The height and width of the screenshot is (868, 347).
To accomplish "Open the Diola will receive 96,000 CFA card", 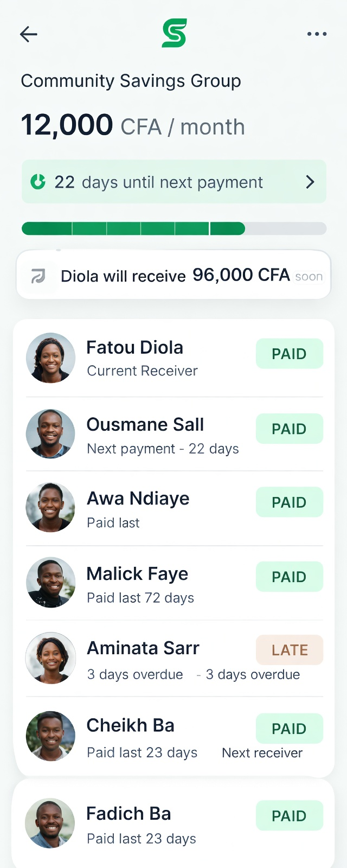I will [x=173, y=275].
